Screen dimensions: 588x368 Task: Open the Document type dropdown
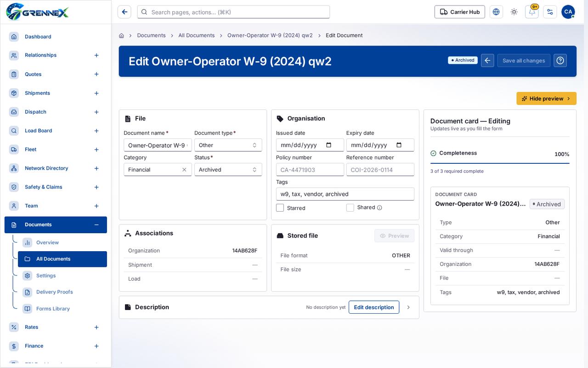click(228, 145)
